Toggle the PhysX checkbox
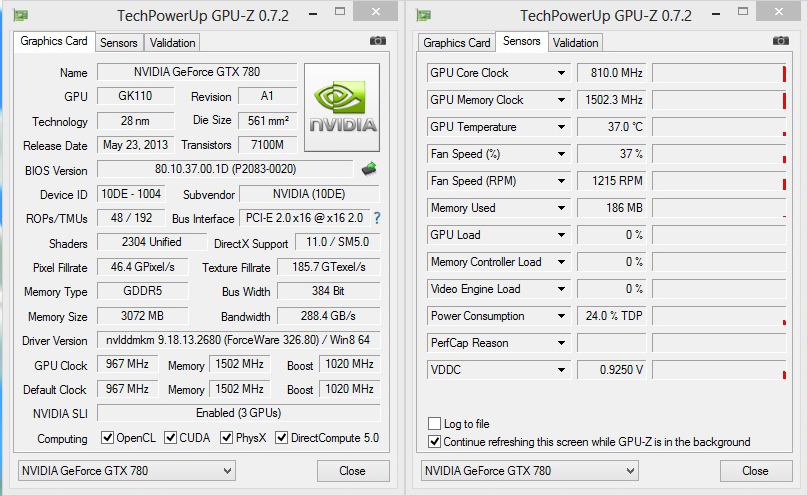Viewport: 808px width, 496px height. coord(227,438)
